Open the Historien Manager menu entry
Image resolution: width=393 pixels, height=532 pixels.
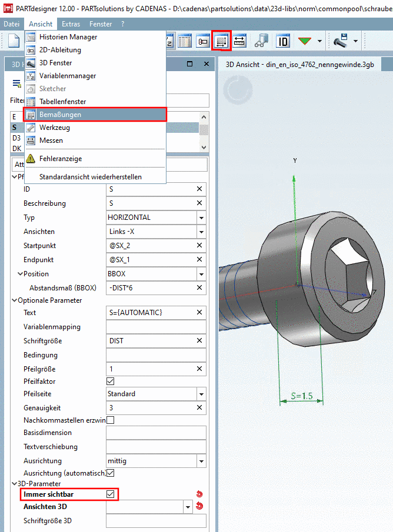tap(95, 37)
